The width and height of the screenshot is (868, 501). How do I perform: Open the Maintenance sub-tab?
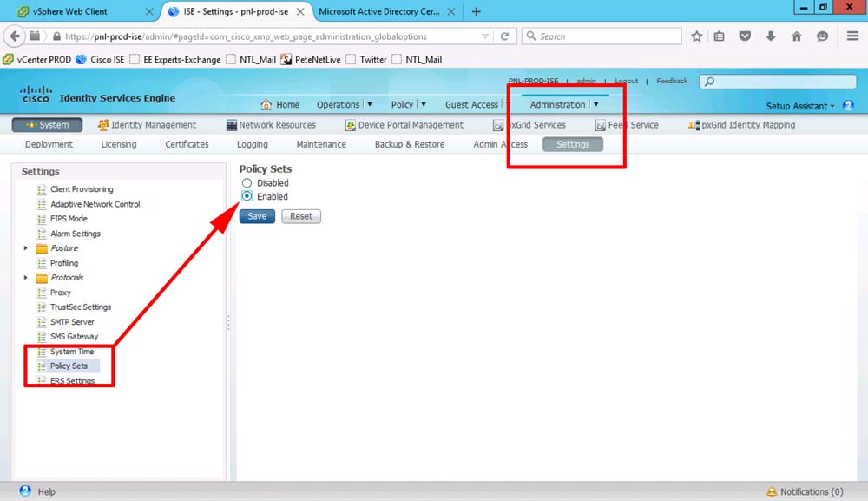321,144
